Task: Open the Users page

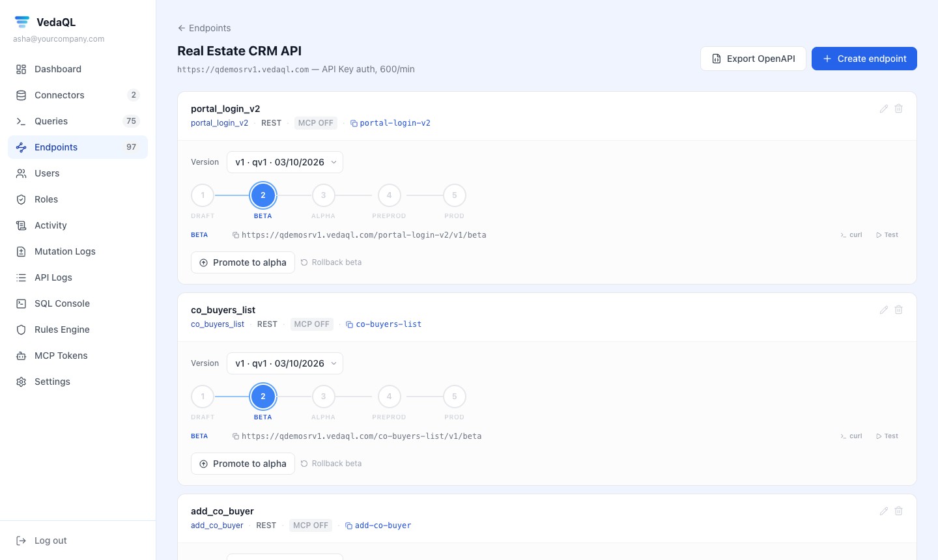Action: point(78,173)
